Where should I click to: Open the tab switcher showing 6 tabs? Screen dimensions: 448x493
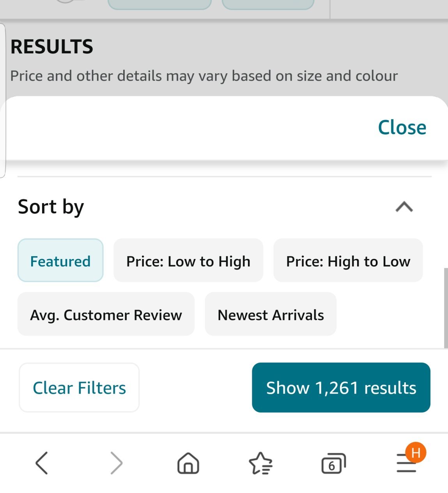tap(333, 464)
